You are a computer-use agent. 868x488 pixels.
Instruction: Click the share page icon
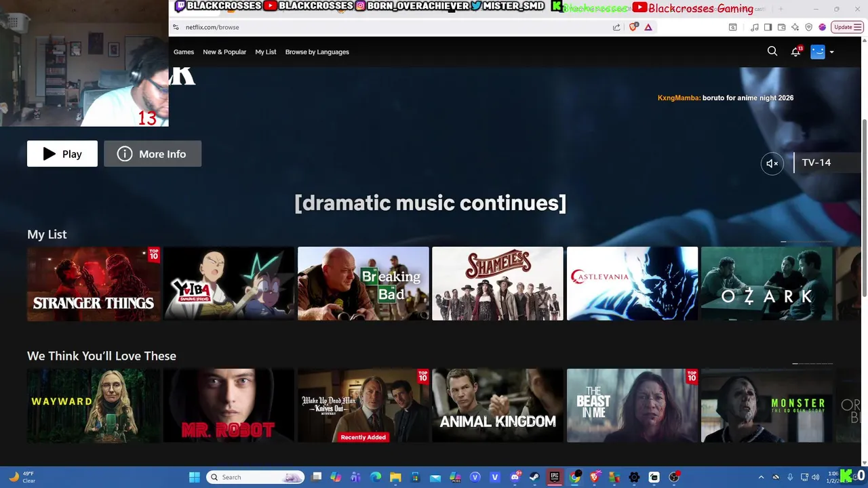tap(616, 27)
